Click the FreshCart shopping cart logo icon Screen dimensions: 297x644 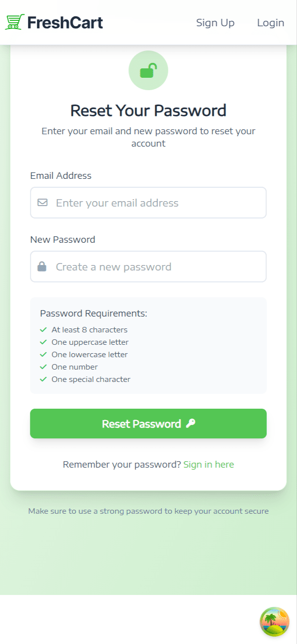point(15,22)
